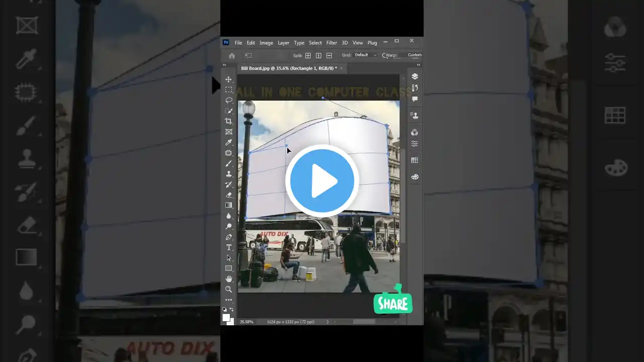Expand the collapsed right panel dock
Viewport: 644px width, 362px height.
pyautogui.click(x=418, y=65)
